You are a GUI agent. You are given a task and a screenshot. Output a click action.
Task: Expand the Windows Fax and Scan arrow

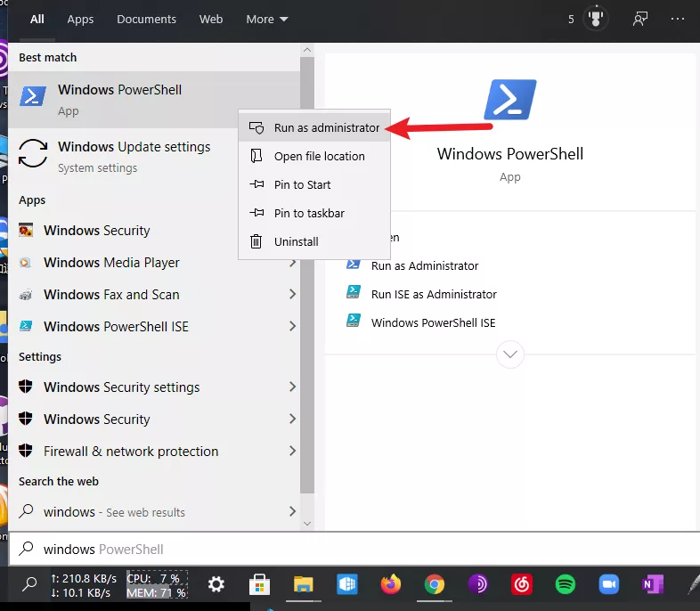point(292,294)
